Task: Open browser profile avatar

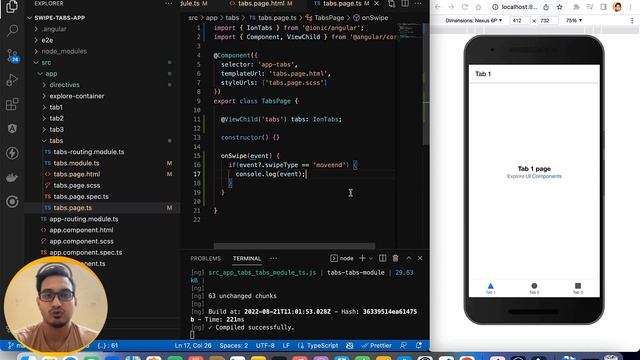Action: pyautogui.click(x=617, y=7)
